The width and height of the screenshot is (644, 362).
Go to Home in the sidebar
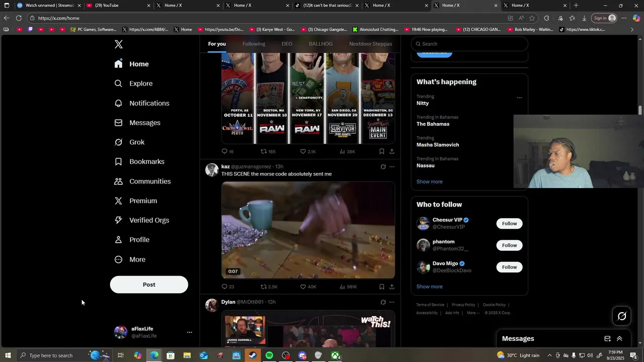[131, 64]
